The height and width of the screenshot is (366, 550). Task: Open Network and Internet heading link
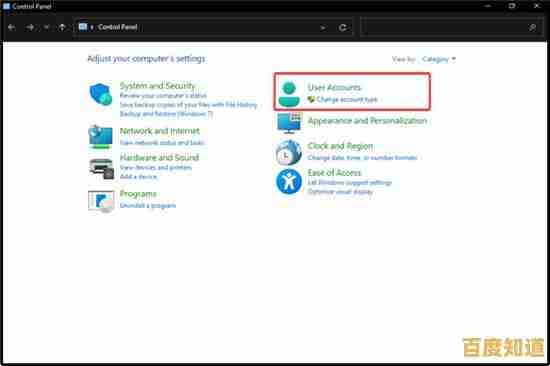[160, 131]
